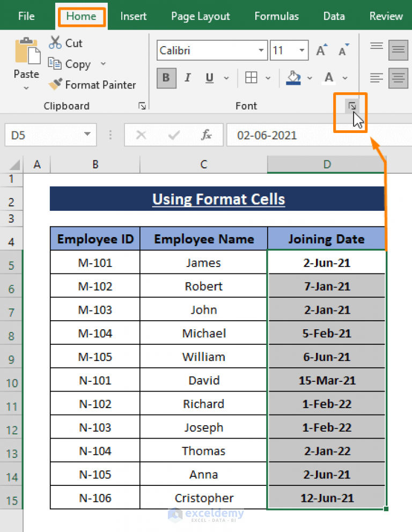Open the font size 11 dropdown
Screen dimensions: 412x532
pos(302,50)
